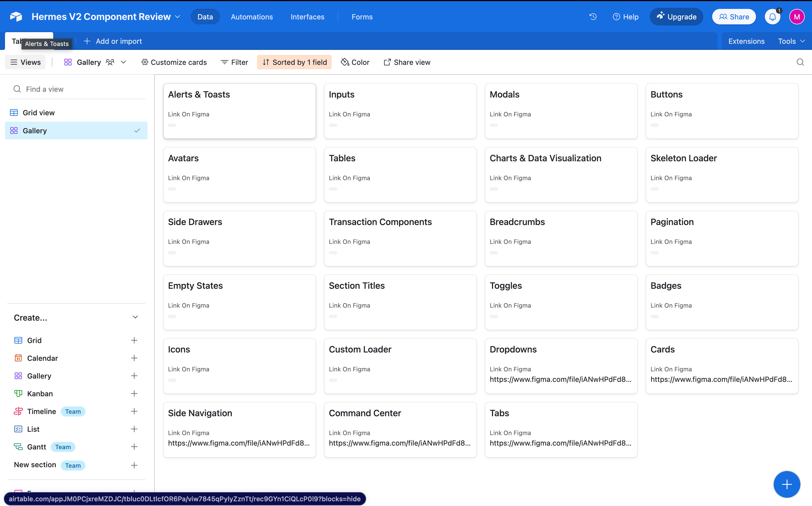Open the Color options
Screen dimensions: 812x506
click(x=355, y=62)
